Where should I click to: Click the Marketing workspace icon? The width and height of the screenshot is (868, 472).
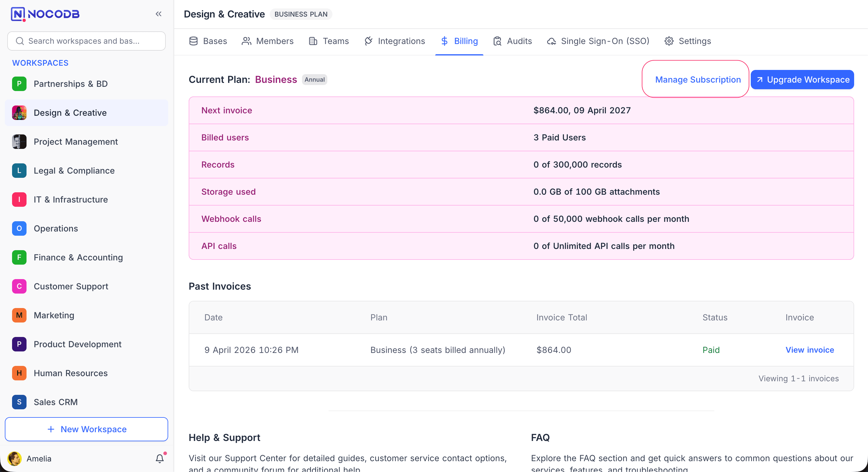pos(19,315)
